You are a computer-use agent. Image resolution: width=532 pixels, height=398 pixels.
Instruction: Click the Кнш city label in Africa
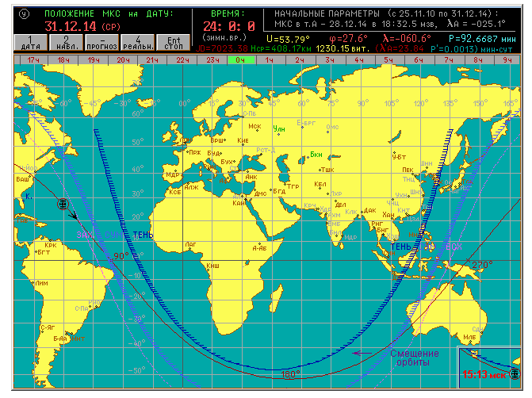pos(212,266)
